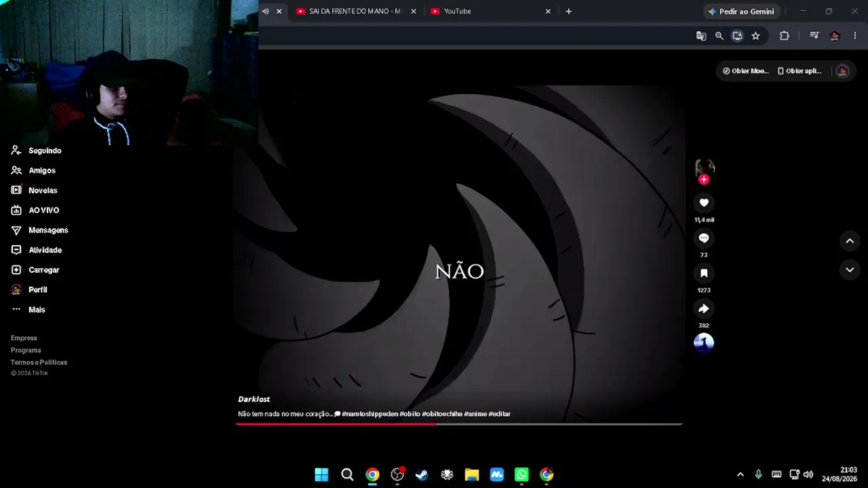Open the creator avatar beside the video
This screenshot has height=488, width=868.
[x=705, y=167]
